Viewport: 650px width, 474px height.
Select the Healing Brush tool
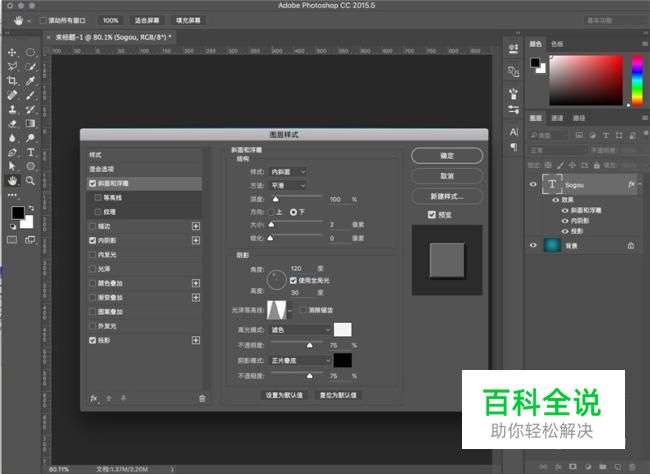tap(12, 95)
